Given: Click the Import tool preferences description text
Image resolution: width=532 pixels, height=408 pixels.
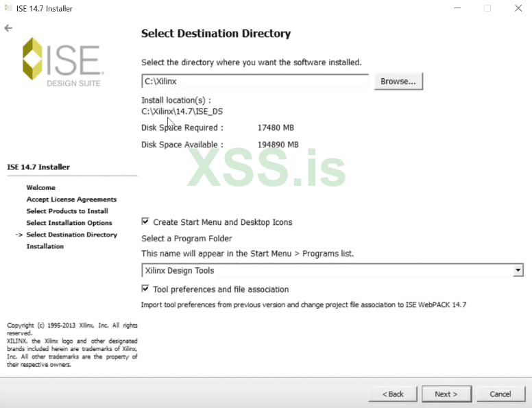Looking at the screenshot, I should [304, 305].
